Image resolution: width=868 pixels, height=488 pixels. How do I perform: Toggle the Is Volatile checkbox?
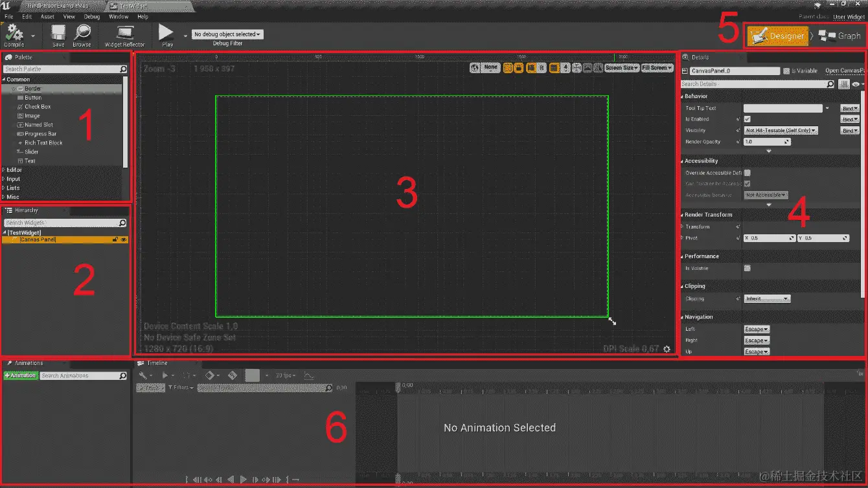747,268
